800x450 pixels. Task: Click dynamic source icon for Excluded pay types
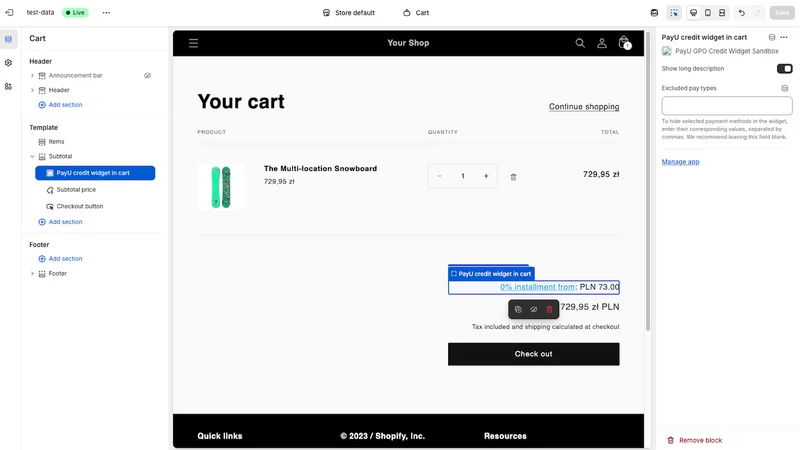pyautogui.click(x=785, y=88)
